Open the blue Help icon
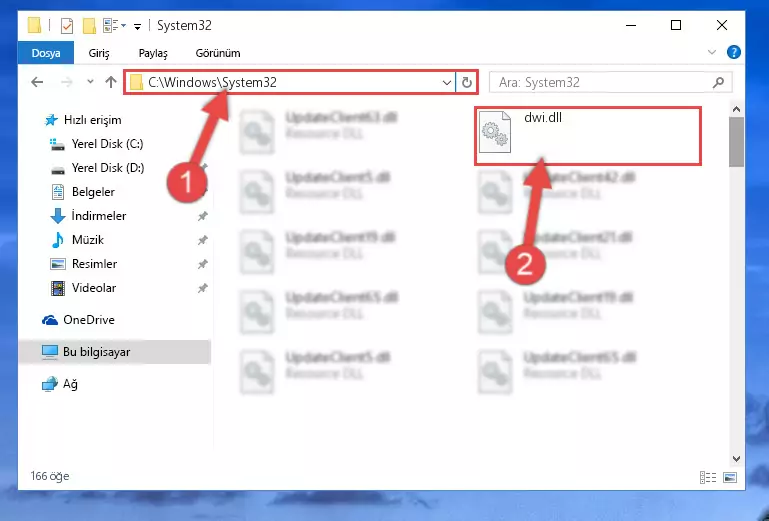769x521 pixels. point(734,52)
